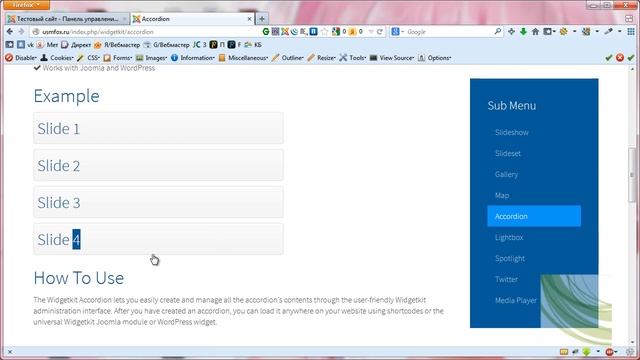Open the vk bookmark
This screenshot has width=640, height=360.
tap(25, 44)
